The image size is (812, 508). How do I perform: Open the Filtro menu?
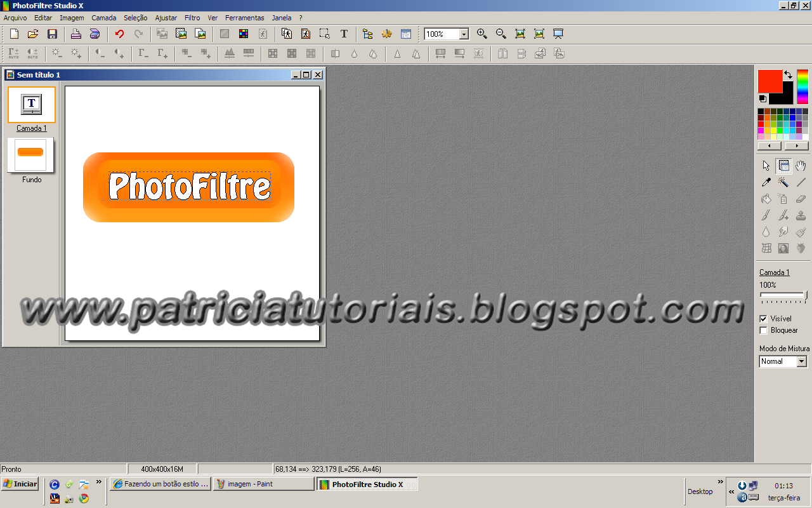click(x=192, y=17)
